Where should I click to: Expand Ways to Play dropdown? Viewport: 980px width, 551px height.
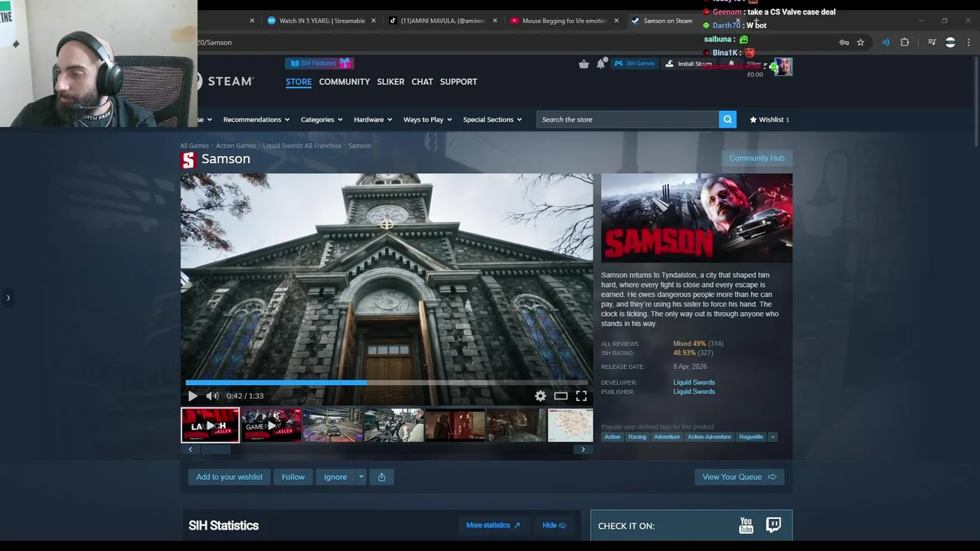[x=427, y=119]
